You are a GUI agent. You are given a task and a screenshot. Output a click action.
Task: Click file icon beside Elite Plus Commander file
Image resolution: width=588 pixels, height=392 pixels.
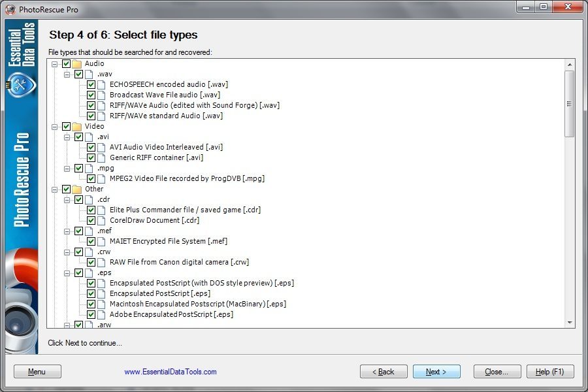[x=101, y=210]
